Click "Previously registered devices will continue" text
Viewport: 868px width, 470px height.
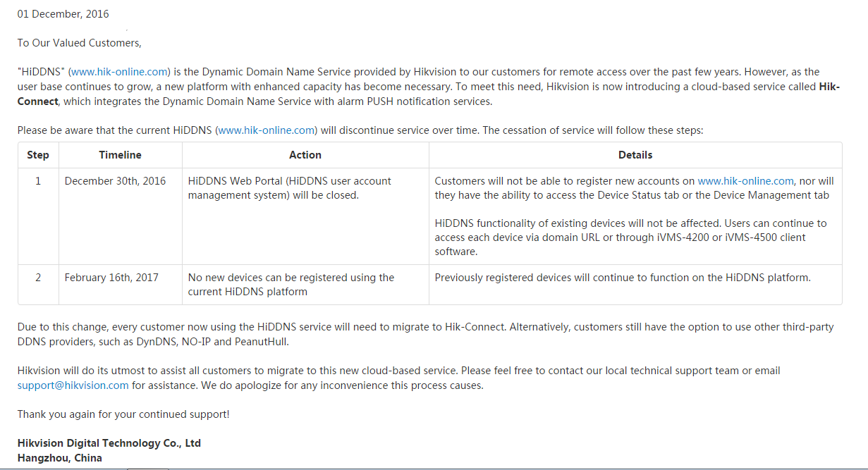(623, 278)
